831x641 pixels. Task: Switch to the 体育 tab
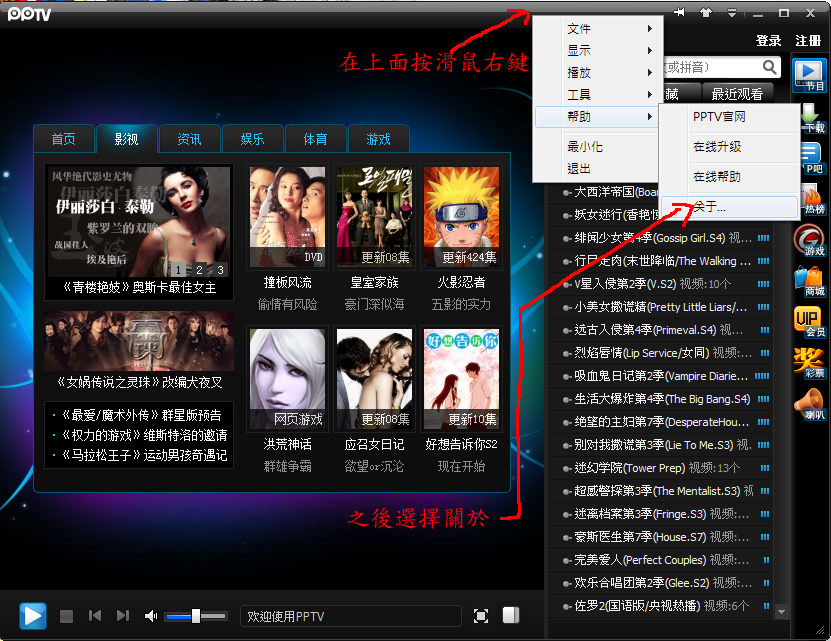pyautogui.click(x=315, y=139)
